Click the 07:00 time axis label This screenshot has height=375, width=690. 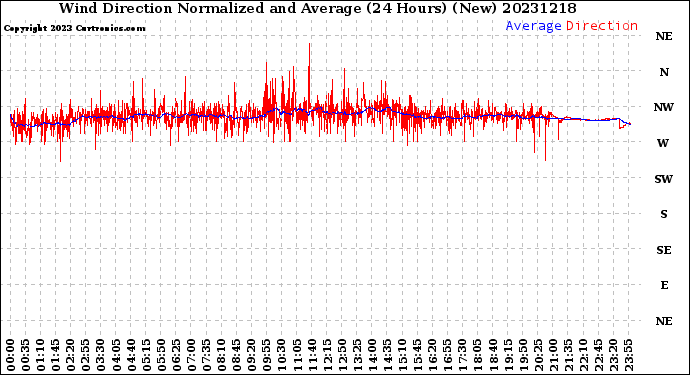click(x=191, y=355)
